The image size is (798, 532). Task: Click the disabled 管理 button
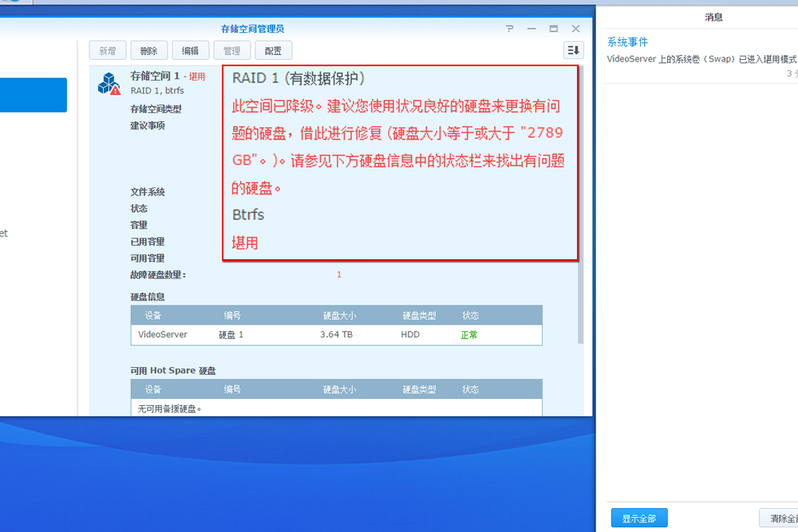point(231,49)
